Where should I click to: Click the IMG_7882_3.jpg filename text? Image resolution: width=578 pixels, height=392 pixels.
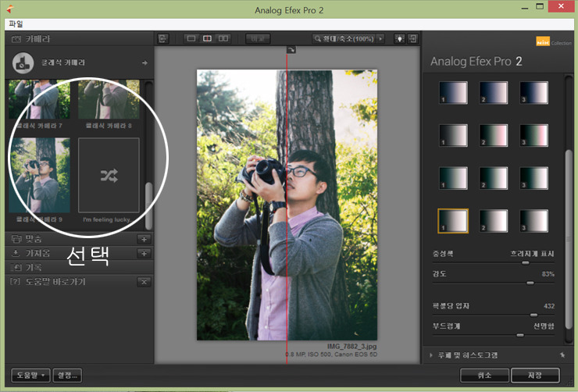352,346
